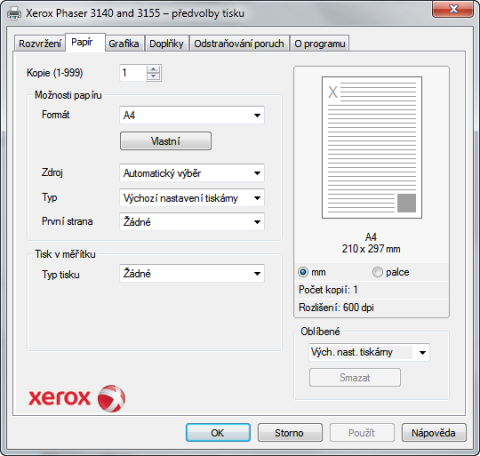
Task: Open the O programu tab
Action: (x=320, y=44)
